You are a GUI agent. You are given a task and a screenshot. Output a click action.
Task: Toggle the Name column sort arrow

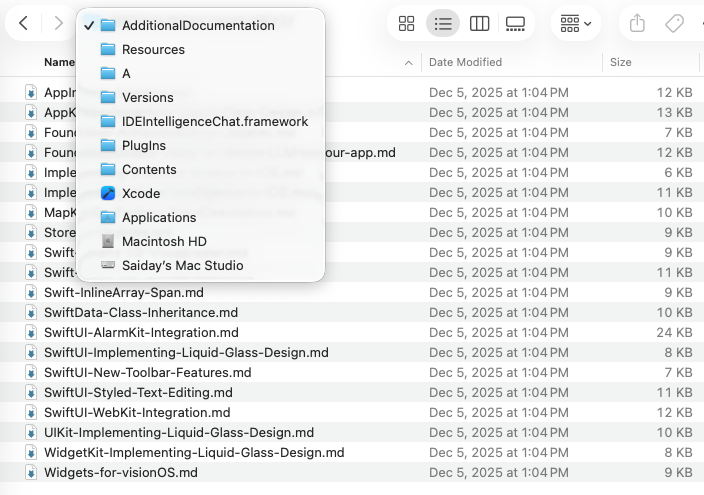(409, 63)
